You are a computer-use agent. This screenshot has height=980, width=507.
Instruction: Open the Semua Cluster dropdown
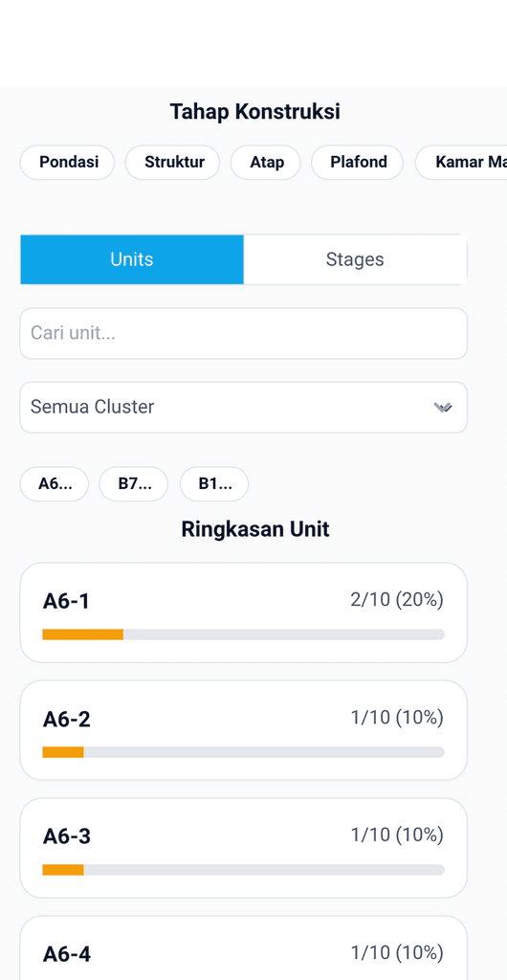[244, 408]
